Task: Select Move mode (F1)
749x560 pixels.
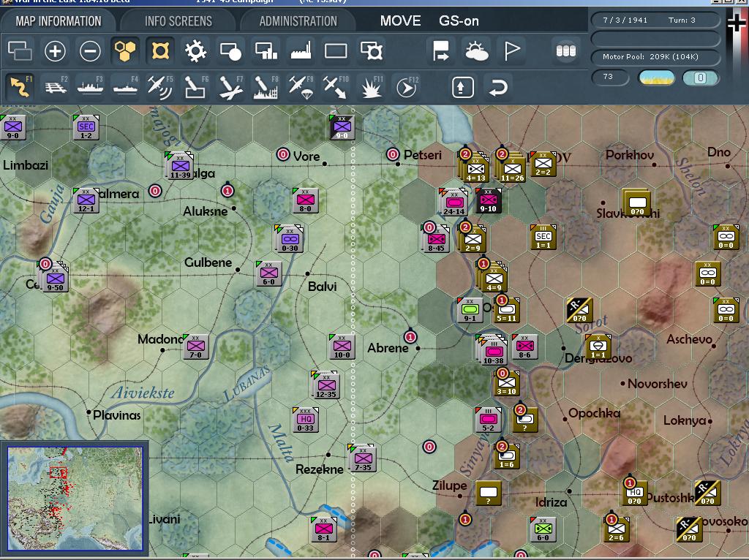Action: [20, 87]
